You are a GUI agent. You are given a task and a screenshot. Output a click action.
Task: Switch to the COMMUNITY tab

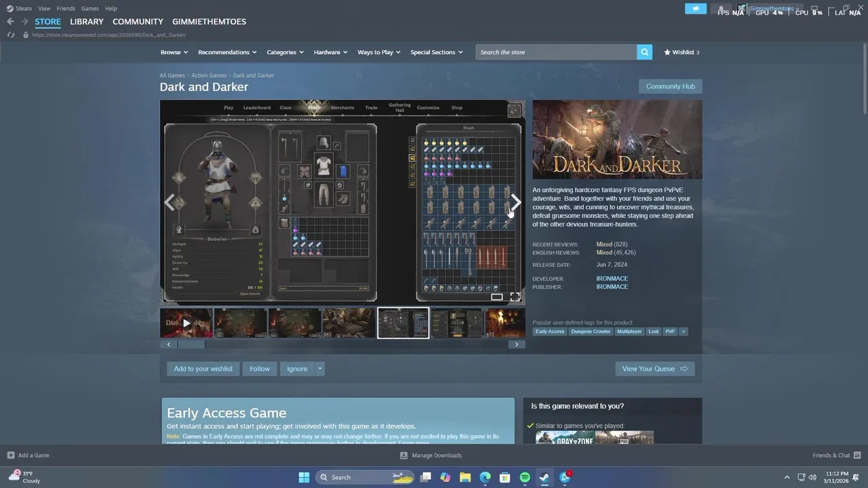tap(138, 22)
